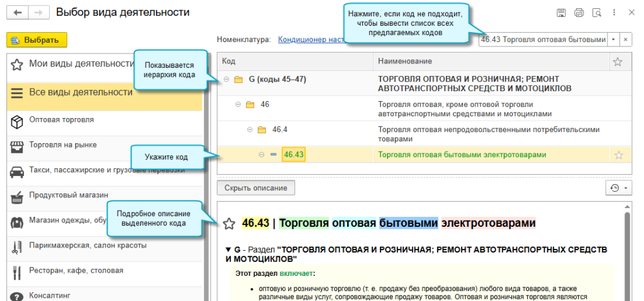Open the history dropdown button
Screen dimensions: 644x301
tap(618, 188)
